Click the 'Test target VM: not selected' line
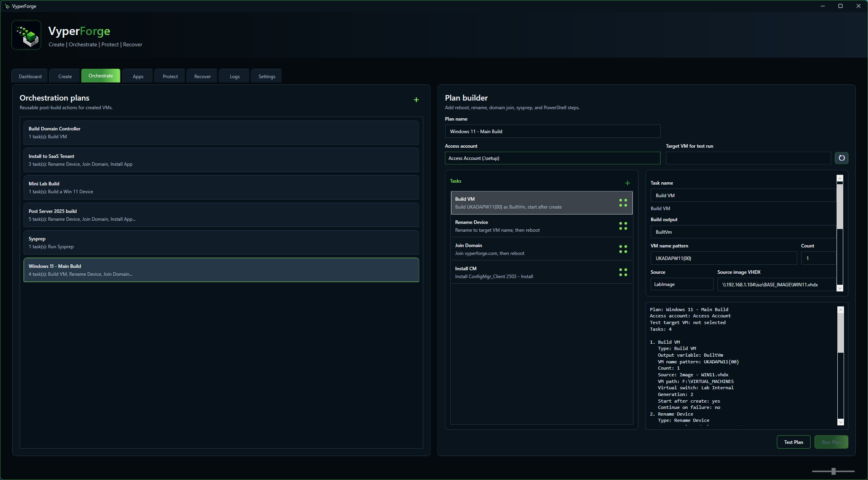This screenshot has width=868, height=480. click(x=687, y=322)
